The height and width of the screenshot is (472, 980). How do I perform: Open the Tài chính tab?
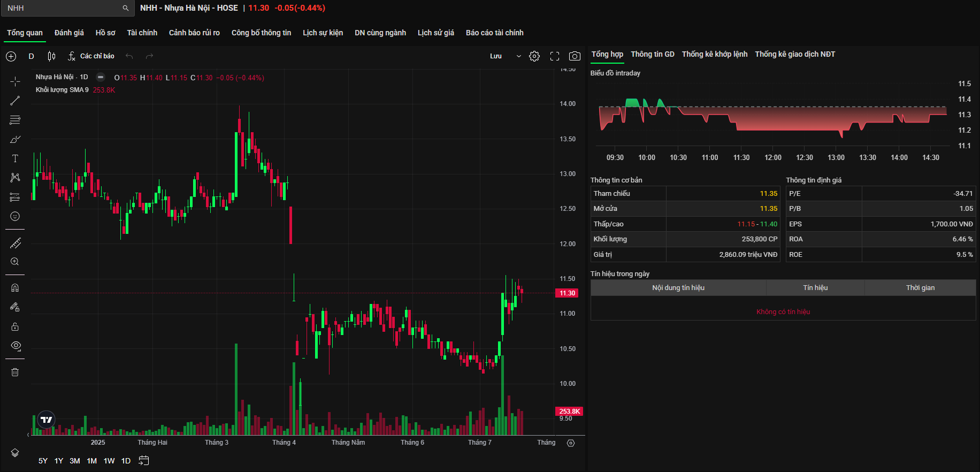point(142,33)
